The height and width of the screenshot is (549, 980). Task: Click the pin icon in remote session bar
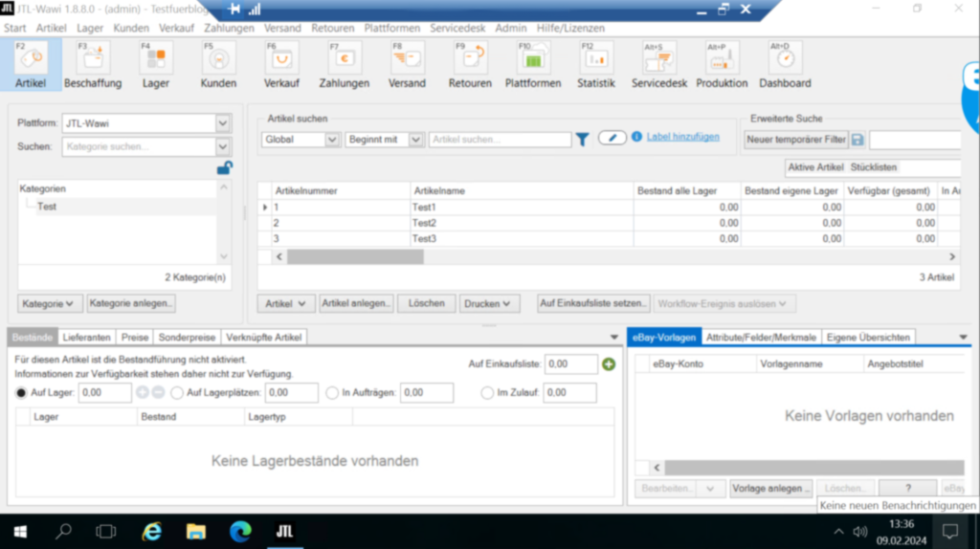coord(234,9)
